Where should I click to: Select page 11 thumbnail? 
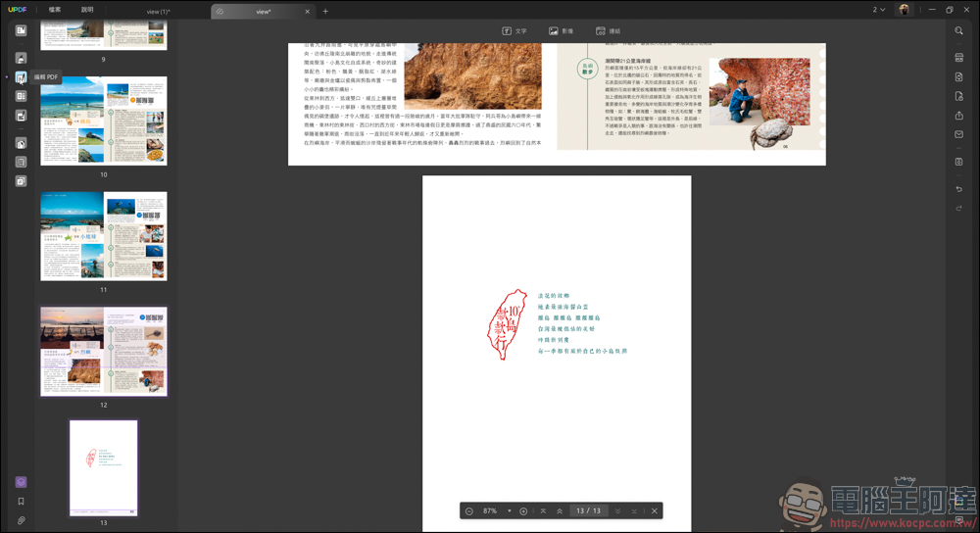pos(103,236)
